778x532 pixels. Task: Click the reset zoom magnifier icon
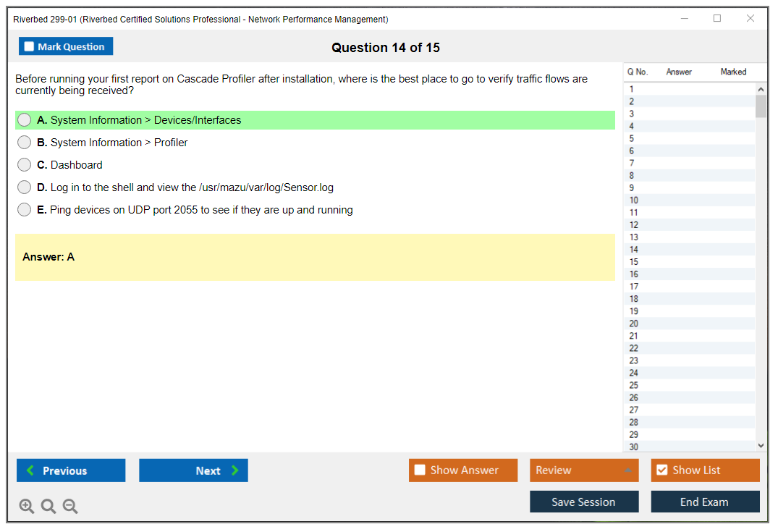click(48, 507)
